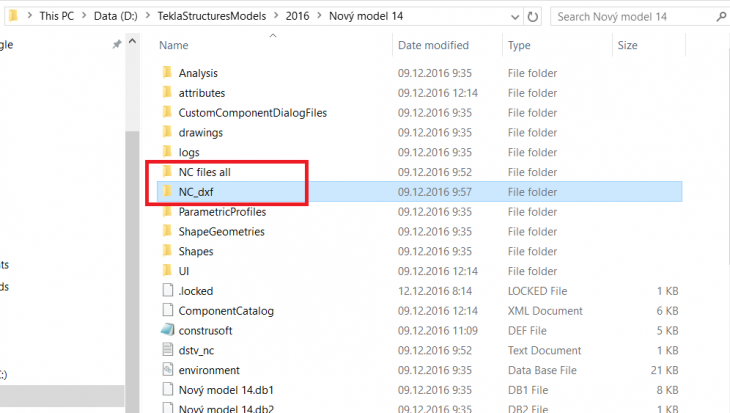Select the NC files all name
The height and width of the screenshot is (413, 730).
pos(205,172)
